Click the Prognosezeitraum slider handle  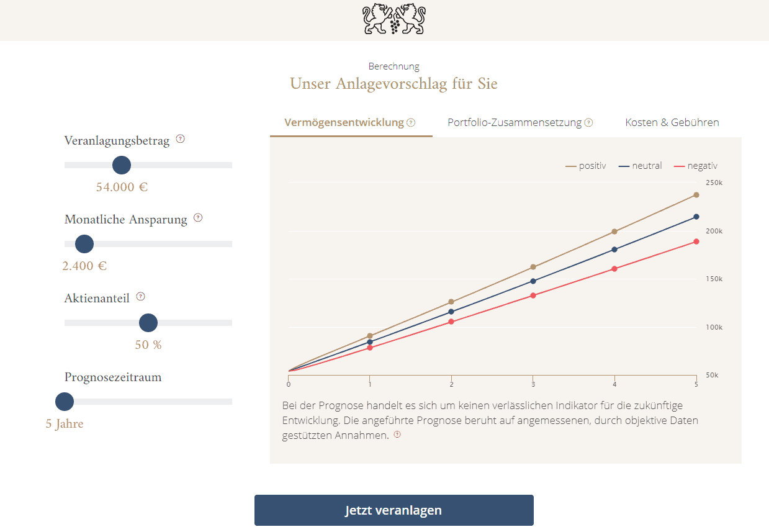pyautogui.click(x=65, y=402)
